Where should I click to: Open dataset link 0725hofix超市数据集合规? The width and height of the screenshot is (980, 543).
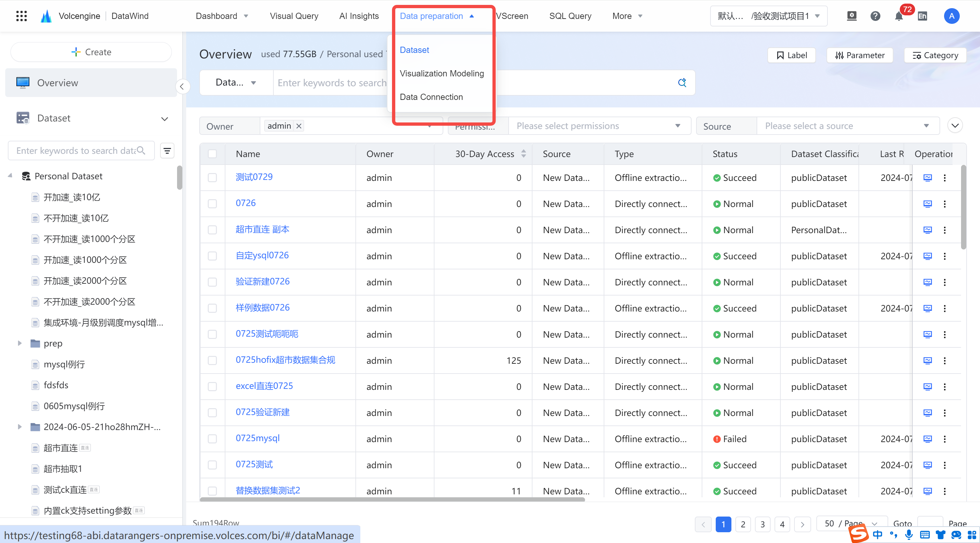285,360
